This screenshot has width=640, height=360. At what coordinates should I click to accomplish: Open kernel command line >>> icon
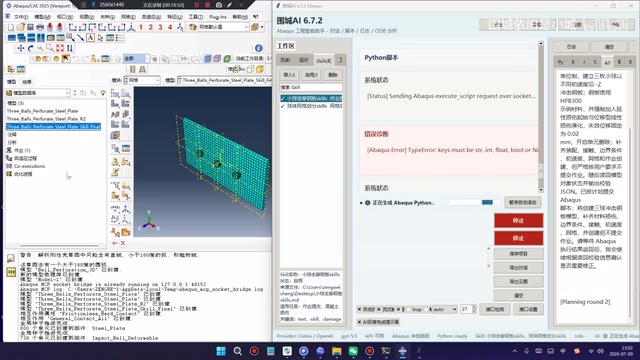pos(11,272)
